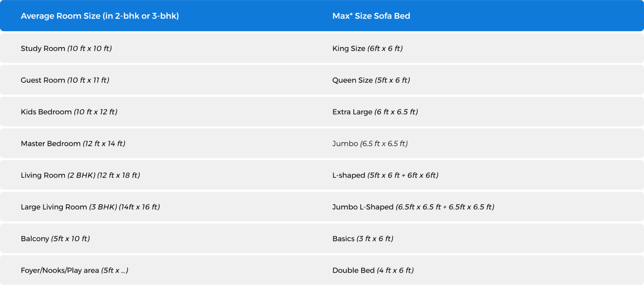Select the Study Room row label

click(43, 49)
